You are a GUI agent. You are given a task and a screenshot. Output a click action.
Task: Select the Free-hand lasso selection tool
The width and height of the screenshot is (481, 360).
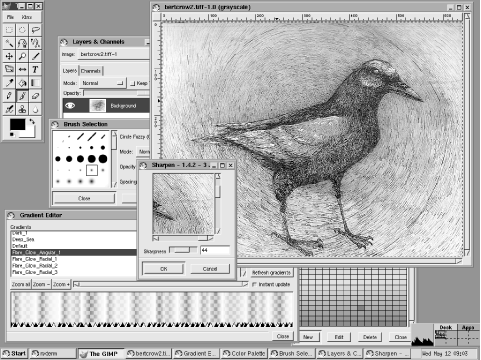tap(35, 30)
